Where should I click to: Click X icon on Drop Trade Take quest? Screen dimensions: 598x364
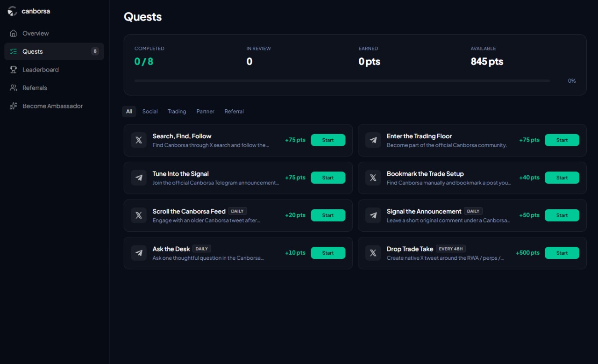coord(373,253)
